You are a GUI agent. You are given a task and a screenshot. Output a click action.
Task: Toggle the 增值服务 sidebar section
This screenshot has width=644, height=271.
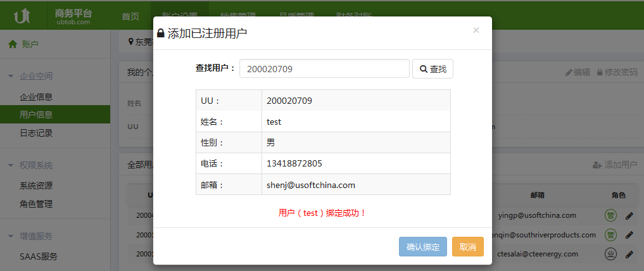[11, 236]
